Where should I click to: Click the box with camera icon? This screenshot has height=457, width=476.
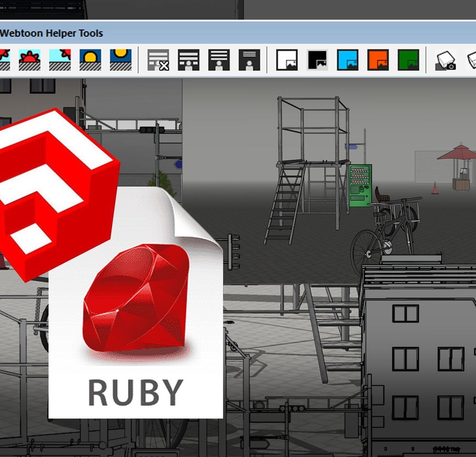tap(446, 60)
